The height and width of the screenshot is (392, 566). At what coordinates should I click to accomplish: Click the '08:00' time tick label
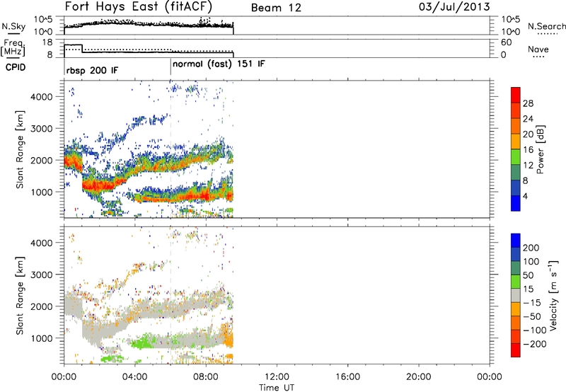click(x=206, y=377)
